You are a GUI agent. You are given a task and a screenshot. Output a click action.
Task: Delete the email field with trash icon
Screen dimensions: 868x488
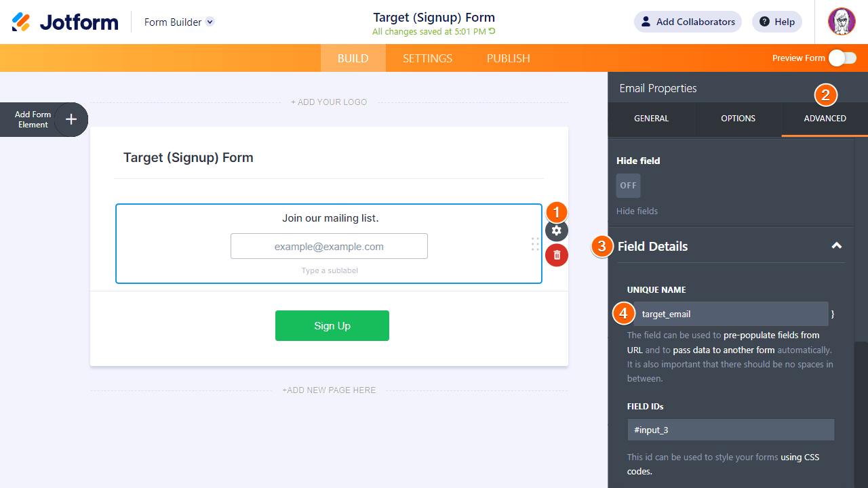pos(557,255)
